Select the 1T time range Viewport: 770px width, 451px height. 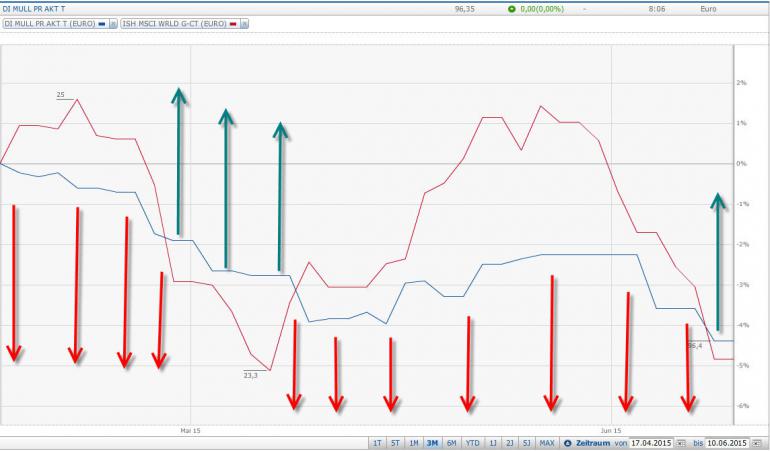coord(377,443)
